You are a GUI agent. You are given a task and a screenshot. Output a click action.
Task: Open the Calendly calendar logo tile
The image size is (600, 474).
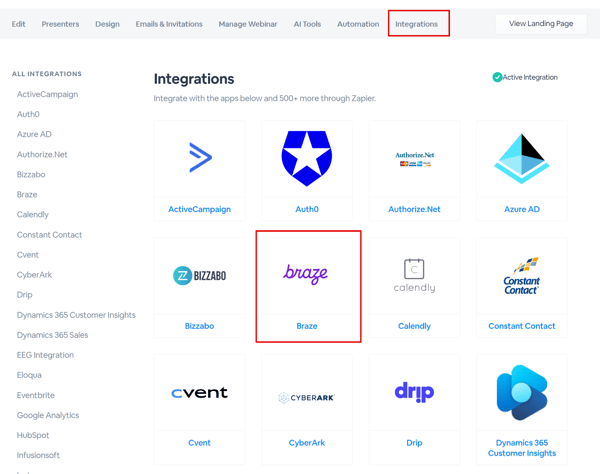414,274
